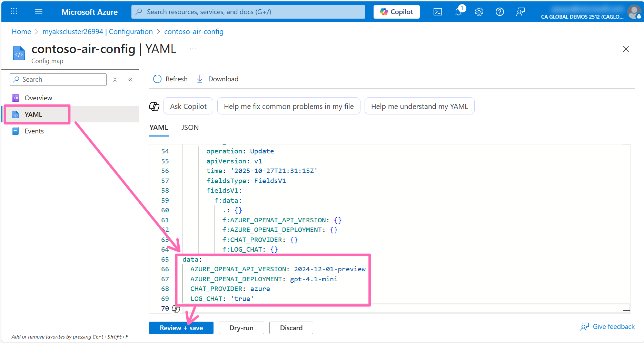The image size is (644, 343).
Task: Collapse the sidebar with double chevron
Action: (x=130, y=80)
